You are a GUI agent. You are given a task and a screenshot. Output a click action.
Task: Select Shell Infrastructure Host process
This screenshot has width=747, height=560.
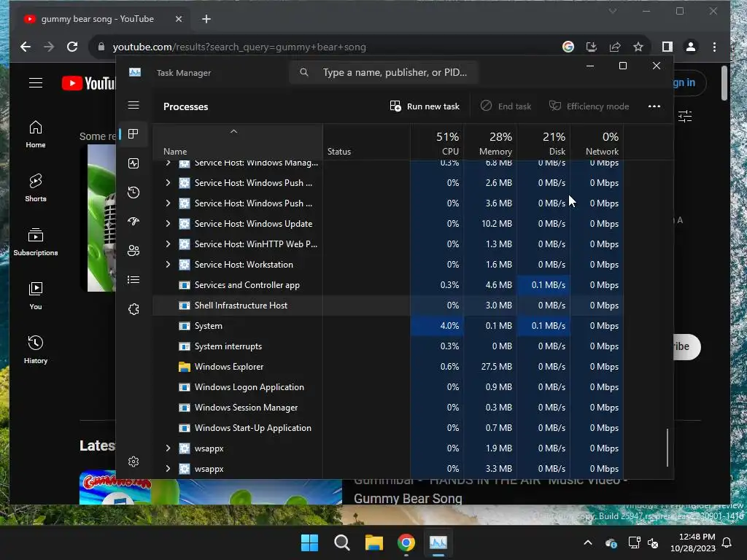(388, 306)
